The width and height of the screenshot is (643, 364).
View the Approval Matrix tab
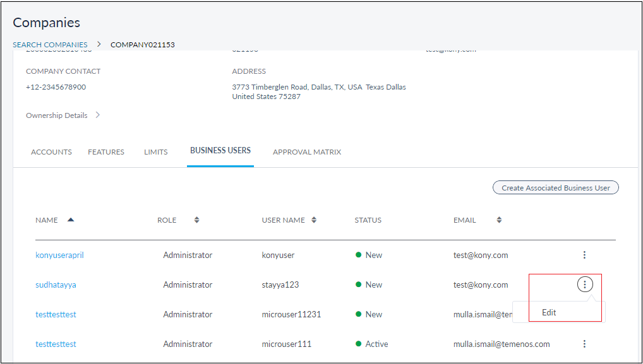pyautogui.click(x=307, y=152)
